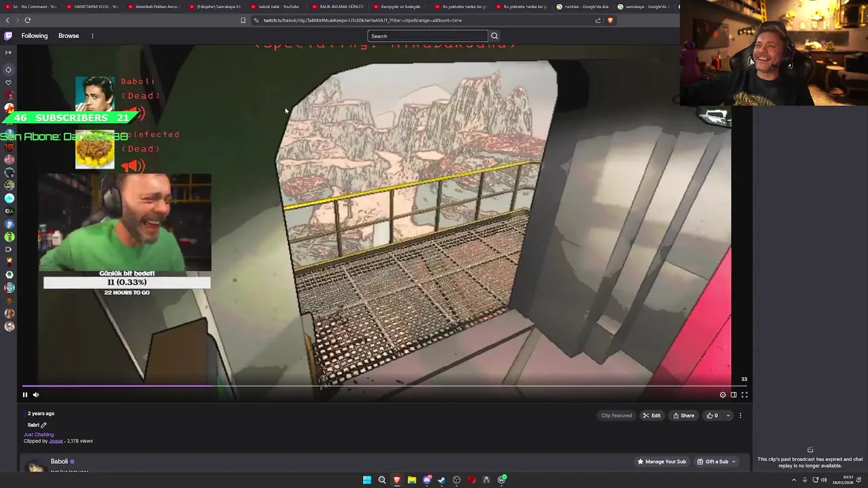
Task: Switch to the nallıhan Google tab
Action: tap(582, 7)
